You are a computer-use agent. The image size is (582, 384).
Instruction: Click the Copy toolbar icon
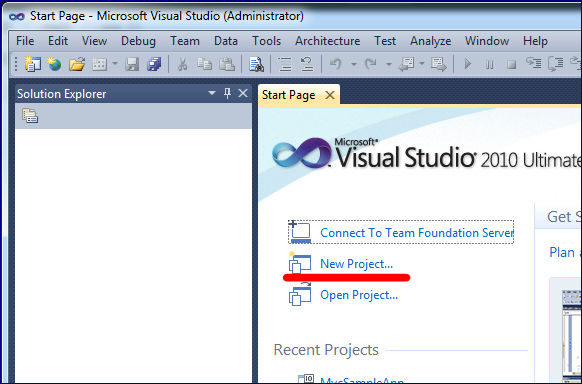(x=204, y=64)
